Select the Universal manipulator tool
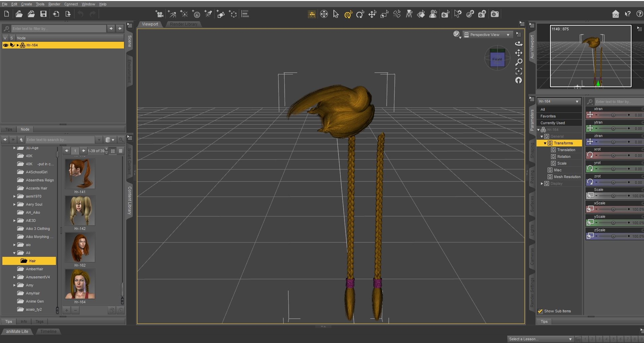This screenshot has width=644, height=343. coord(348,14)
